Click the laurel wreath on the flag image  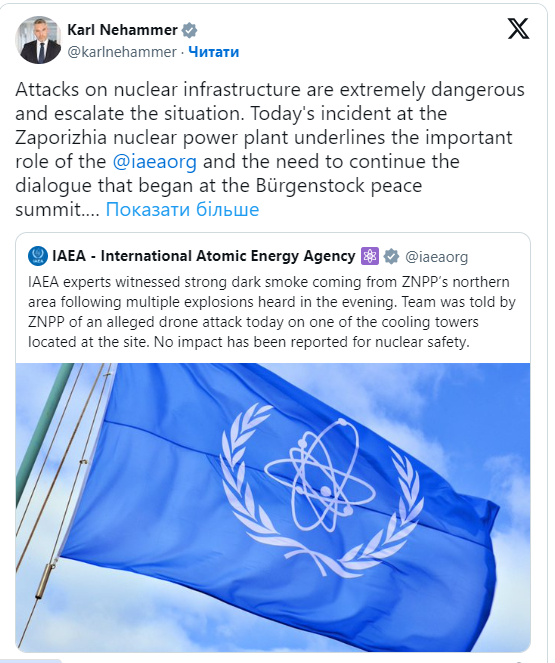pyautogui.click(x=321, y=490)
